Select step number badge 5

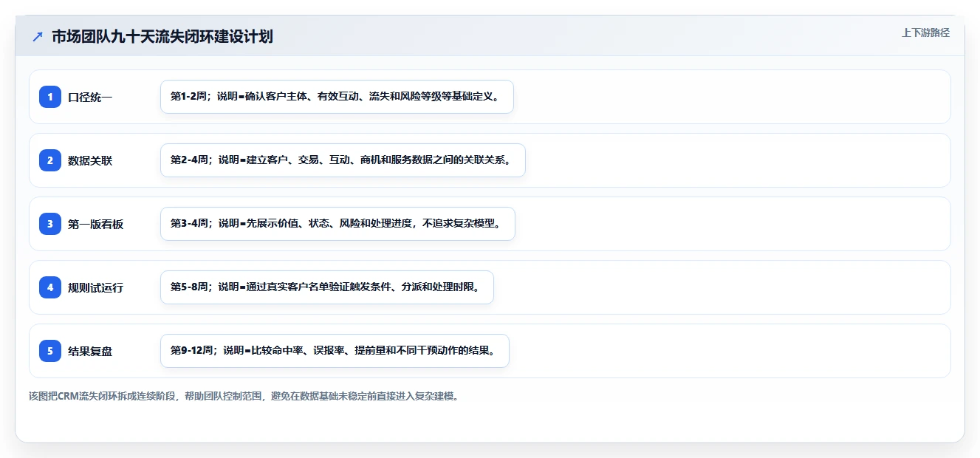pyautogui.click(x=50, y=351)
